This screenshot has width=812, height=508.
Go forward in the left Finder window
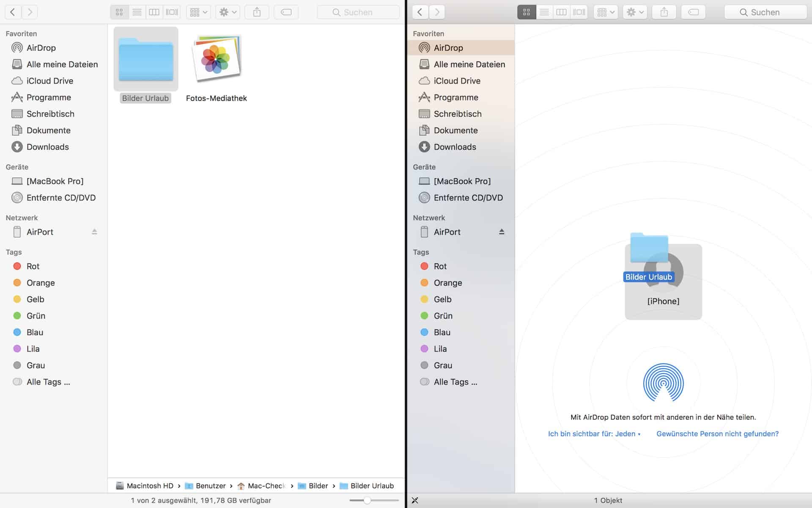[x=30, y=12]
